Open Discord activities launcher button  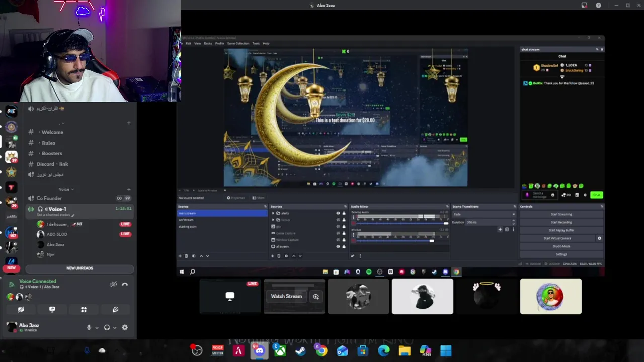(x=84, y=310)
